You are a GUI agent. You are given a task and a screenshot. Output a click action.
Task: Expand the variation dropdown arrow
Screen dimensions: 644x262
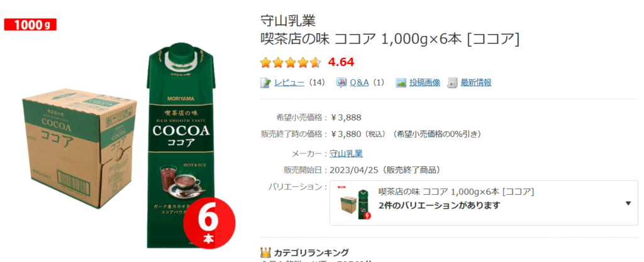click(628, 204)
